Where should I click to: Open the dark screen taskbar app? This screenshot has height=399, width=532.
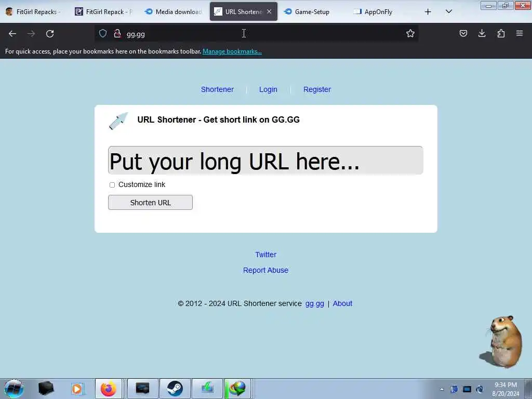click(142, 389)
